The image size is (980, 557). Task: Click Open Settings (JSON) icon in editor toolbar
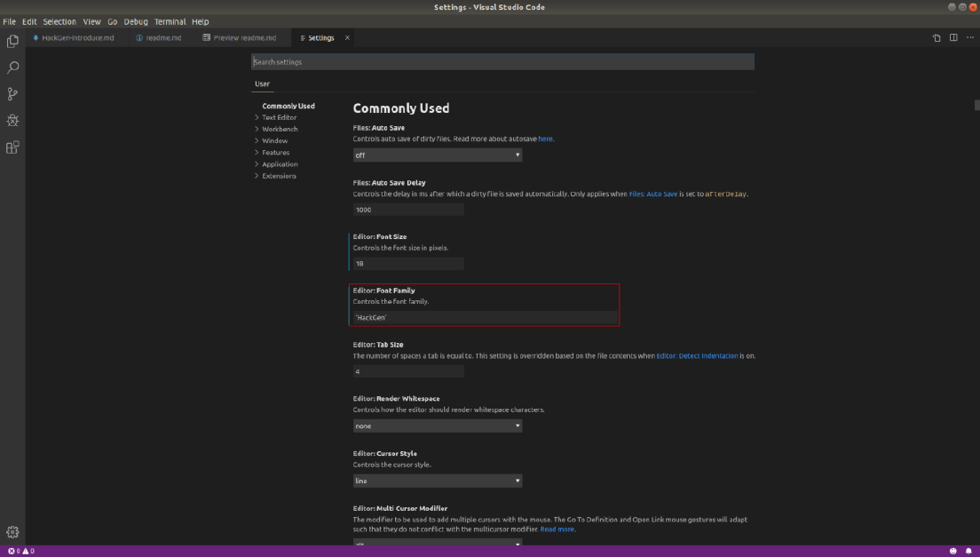click(937, 37)
